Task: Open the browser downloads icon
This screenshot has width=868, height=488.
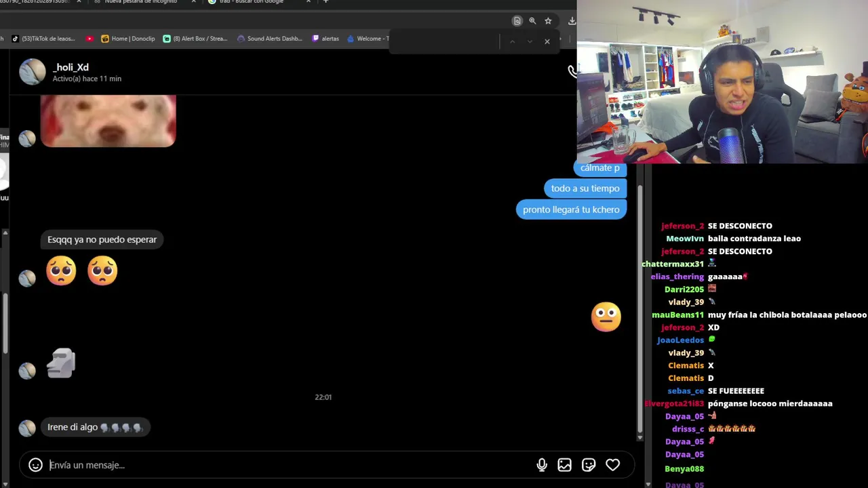Action: click(572, 21)
